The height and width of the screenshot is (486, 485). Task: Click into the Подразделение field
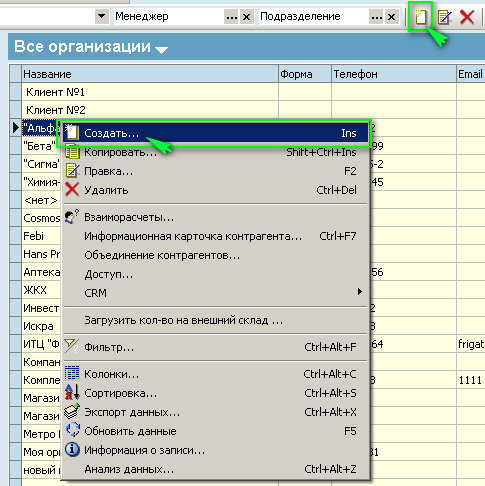click(x=314, y=16)
